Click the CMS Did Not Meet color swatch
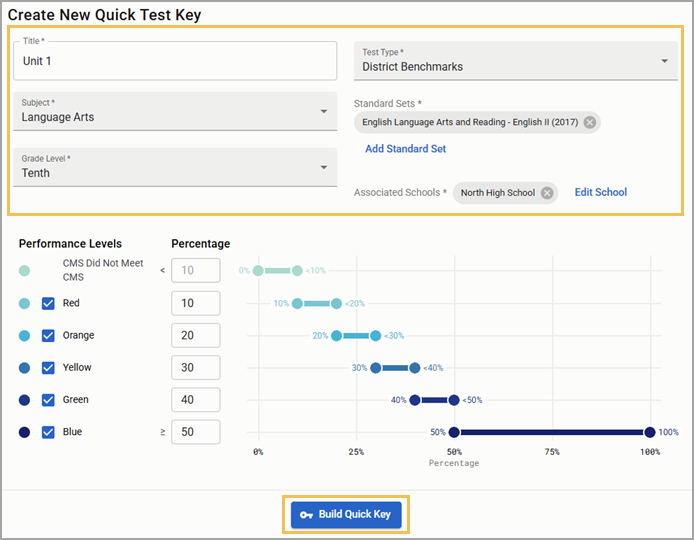Screen dimensions: 694x540 pyautogui.click(x=24, y=270)
